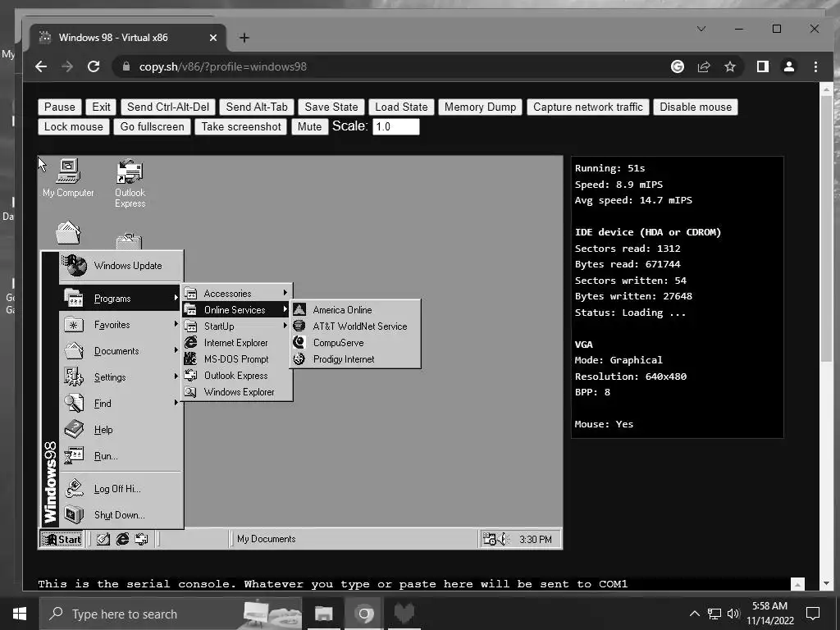The width and height of the screenshot is (840, 630).
Task: Click the Programs folder icon
Action: coord(73,298)
